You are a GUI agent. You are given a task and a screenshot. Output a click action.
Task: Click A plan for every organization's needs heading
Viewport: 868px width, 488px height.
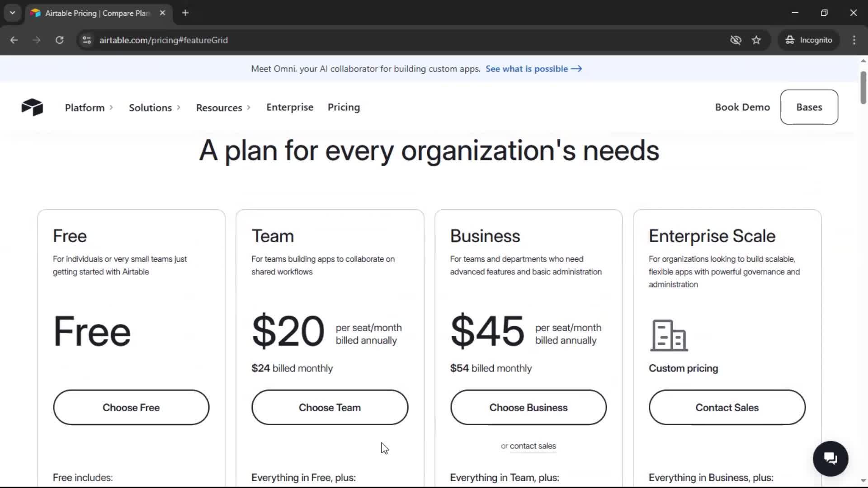429,151
